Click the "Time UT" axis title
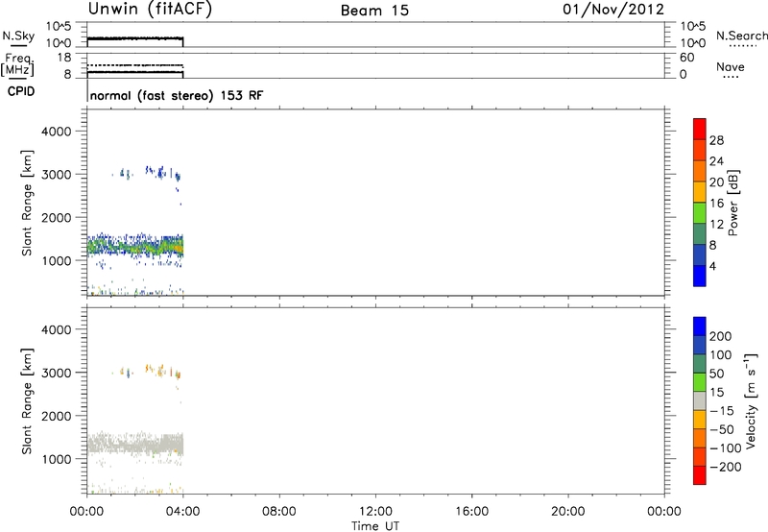This screenshot has width=768, height=532. tap(375, 526)
